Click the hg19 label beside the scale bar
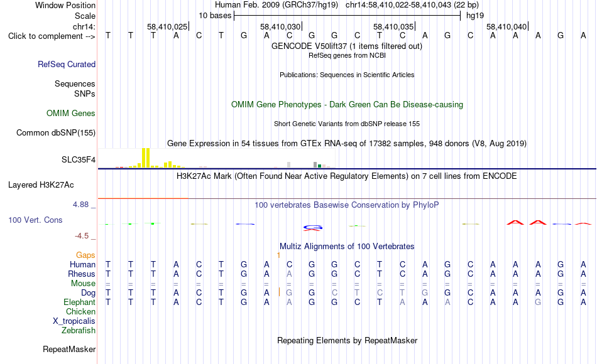Viewport: 597px width, 364px height. [x=475, y=16]
